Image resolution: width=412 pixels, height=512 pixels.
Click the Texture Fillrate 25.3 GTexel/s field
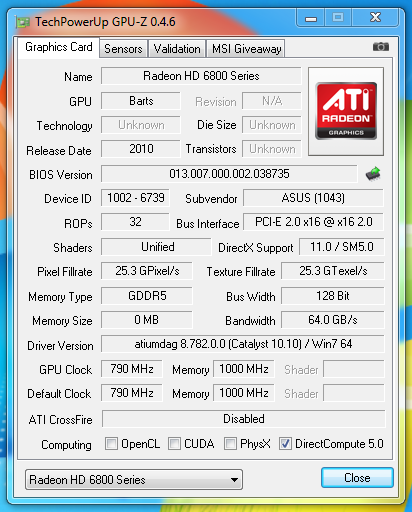tap(333, 271)
